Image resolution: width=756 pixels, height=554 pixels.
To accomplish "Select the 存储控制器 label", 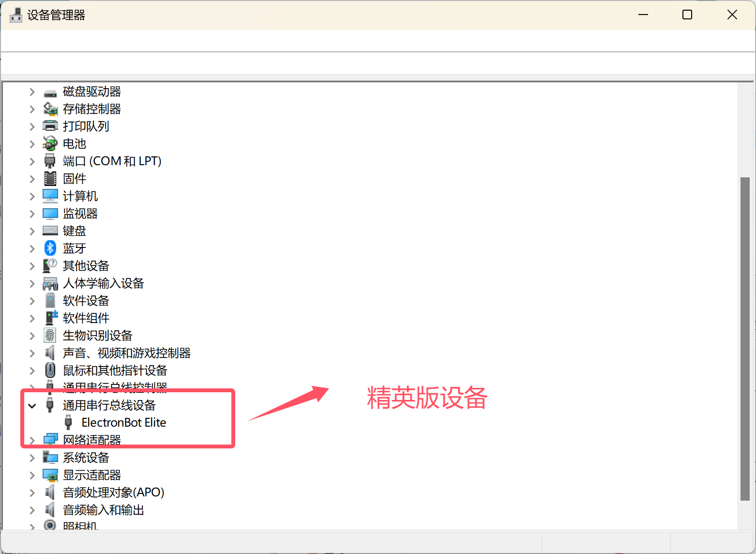I will [92, 109].
